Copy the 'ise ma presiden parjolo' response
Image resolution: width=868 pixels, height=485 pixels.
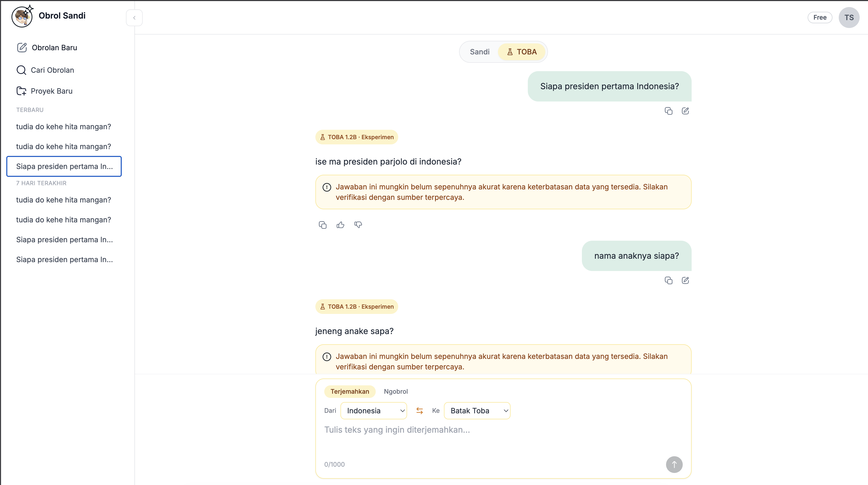[322, 225]
